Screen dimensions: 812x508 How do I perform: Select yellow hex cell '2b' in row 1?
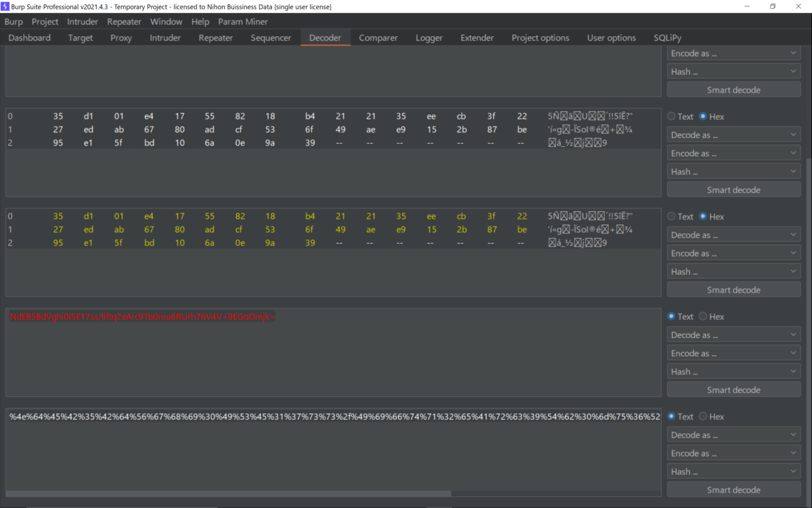461,230
